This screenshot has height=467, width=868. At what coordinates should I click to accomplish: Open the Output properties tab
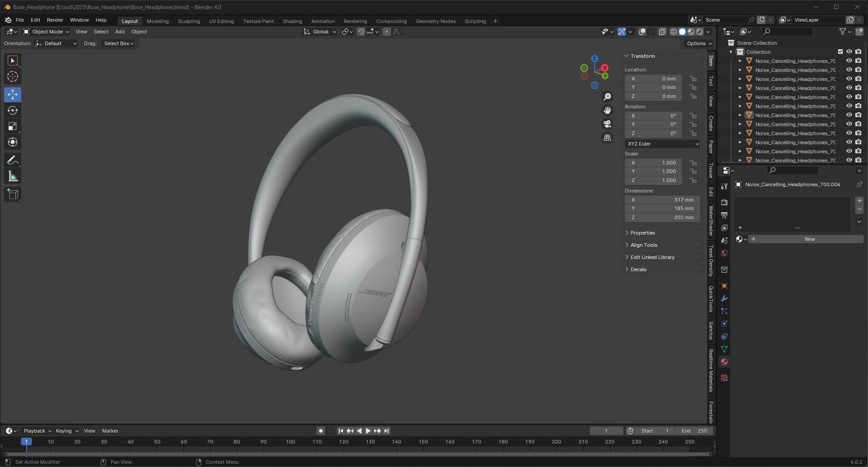[x=724, y=215]
